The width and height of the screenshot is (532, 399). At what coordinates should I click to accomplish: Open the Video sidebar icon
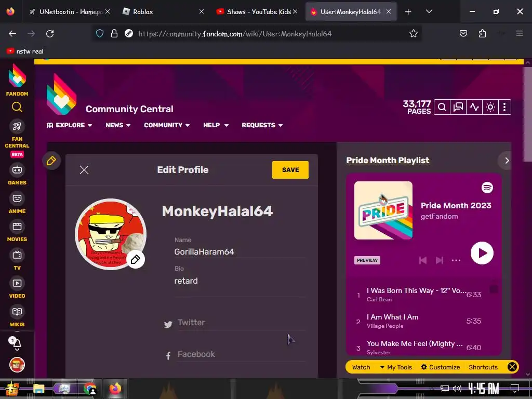point(17,283)
